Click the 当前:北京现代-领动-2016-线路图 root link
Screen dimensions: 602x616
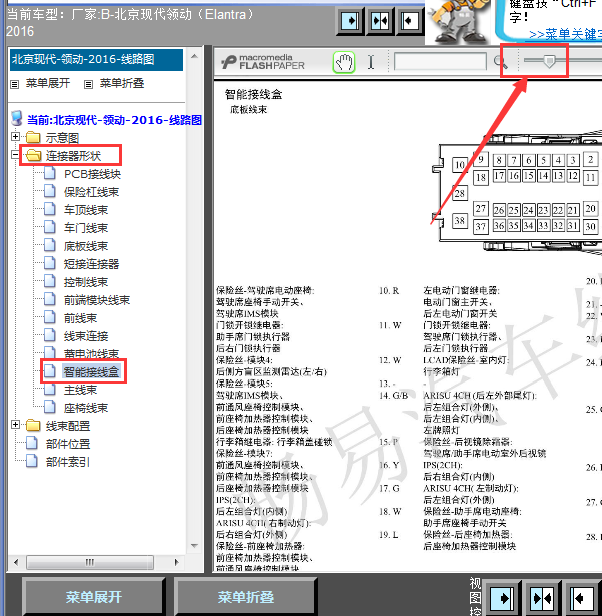point(114,120)
